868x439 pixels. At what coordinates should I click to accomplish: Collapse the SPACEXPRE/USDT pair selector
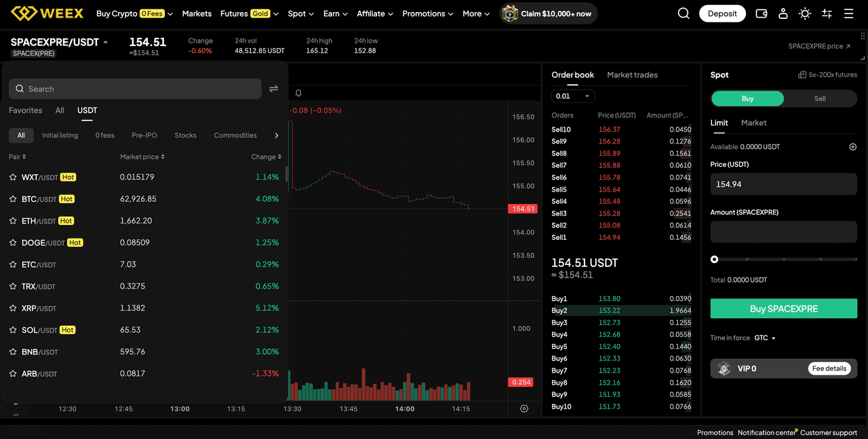coord(105,42)
